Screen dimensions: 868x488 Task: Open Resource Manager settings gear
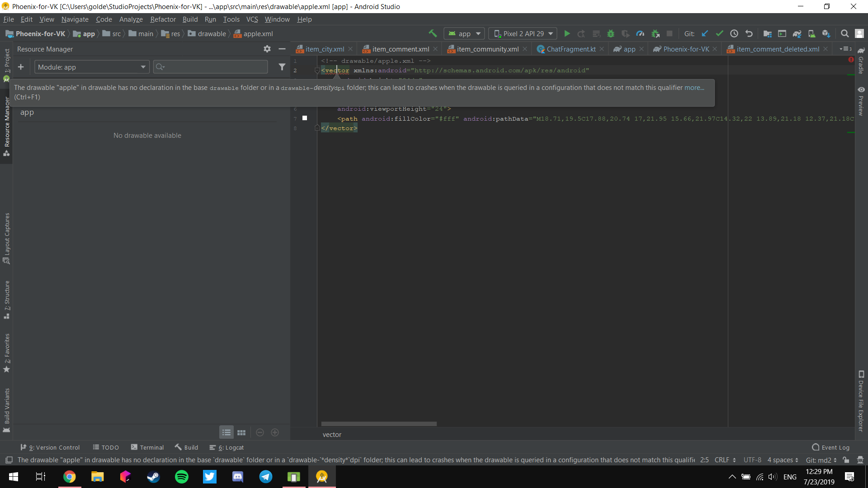click(267, 49)
